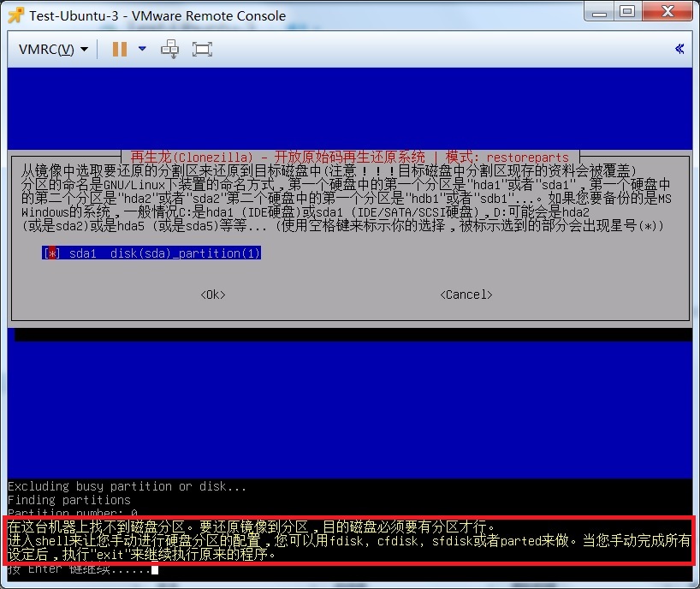Image resolution: width=700 pixels, height=589 pixels.
Task: Click the 'Finding partitions' console line
Action: [x=69, y=500]
